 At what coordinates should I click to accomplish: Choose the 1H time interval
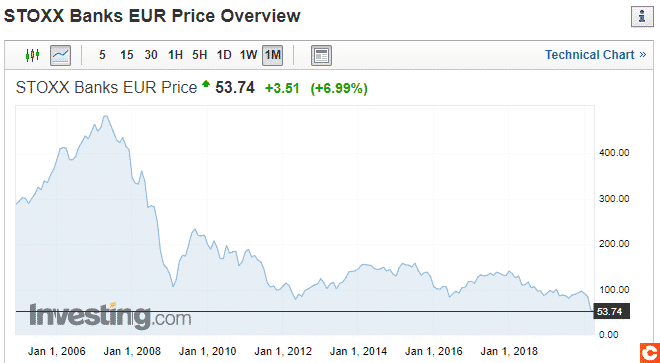point(175,55)
